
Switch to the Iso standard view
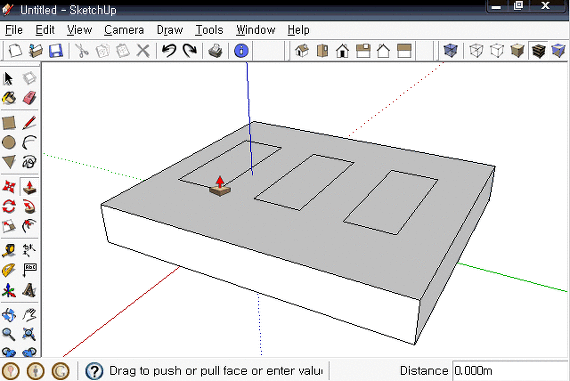tap(302, 51)
